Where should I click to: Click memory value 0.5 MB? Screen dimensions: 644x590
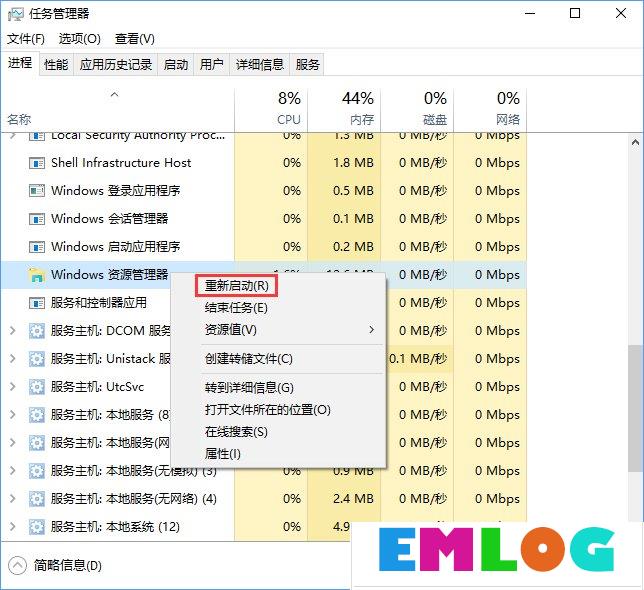353,191
